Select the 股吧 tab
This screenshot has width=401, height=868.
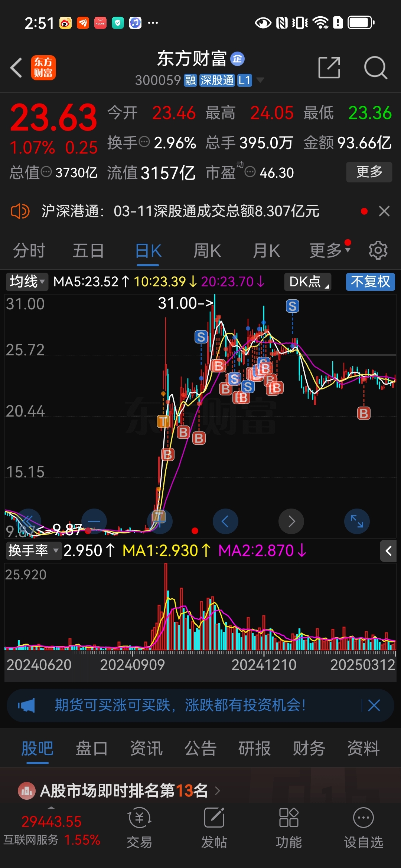38,748
